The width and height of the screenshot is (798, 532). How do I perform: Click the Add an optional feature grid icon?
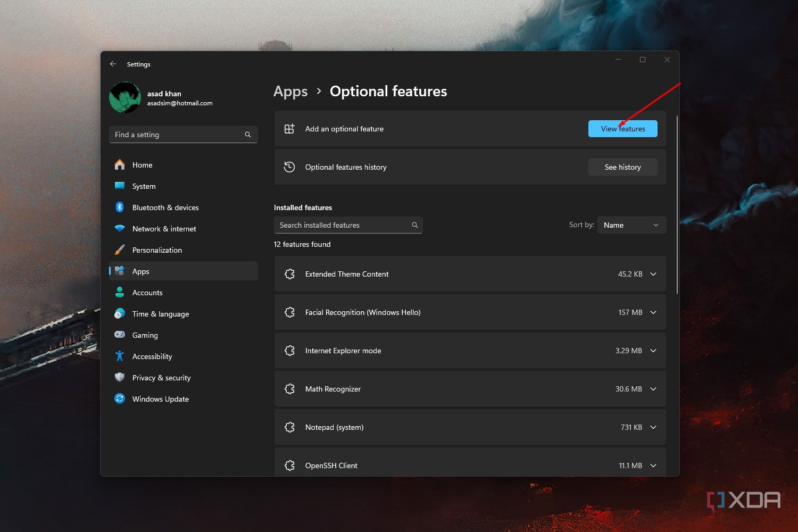289,129
